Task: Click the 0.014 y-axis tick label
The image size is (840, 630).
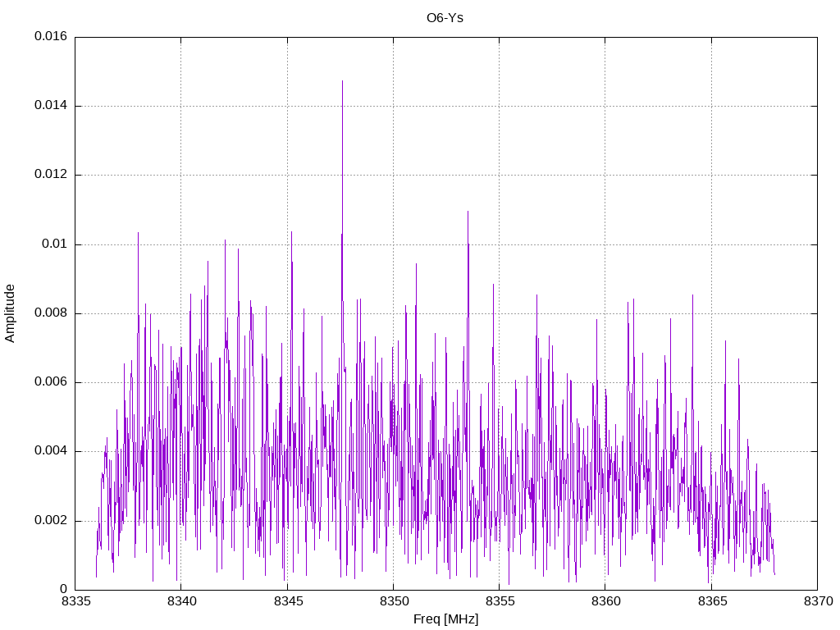Action: point(51,106)
